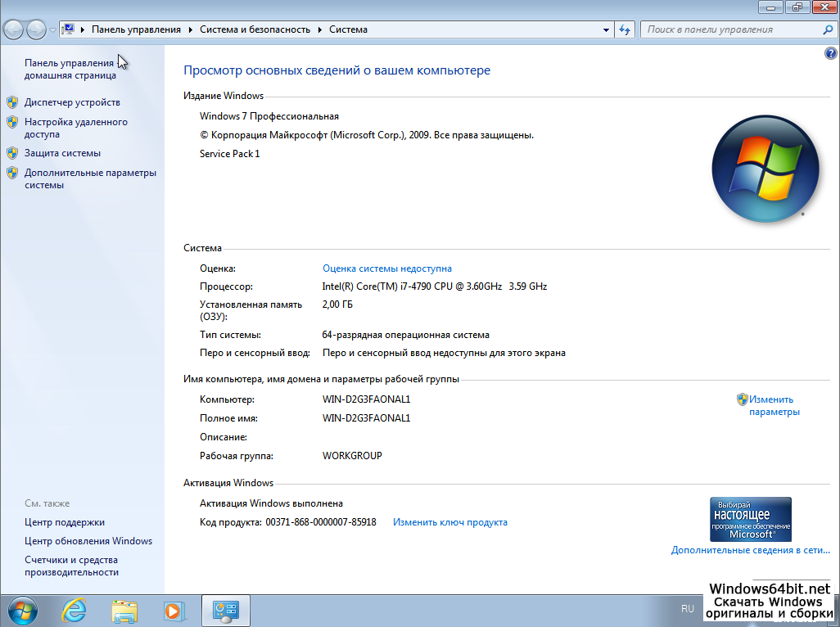Click 64-разрядная операционная система text
Screen dimensions: 840x627
405,335
